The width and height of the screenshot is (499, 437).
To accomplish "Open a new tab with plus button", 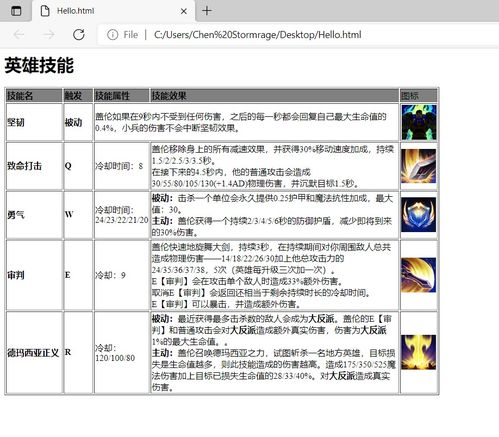I will pos(207,11).
